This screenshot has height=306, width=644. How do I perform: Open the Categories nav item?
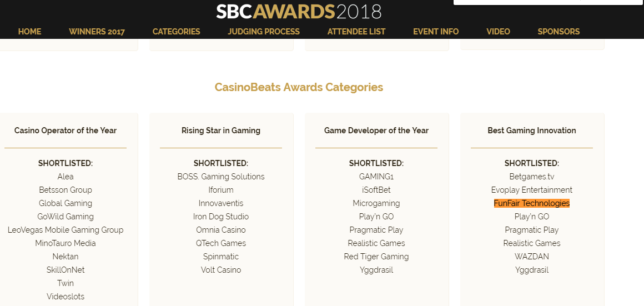point(176,32)
